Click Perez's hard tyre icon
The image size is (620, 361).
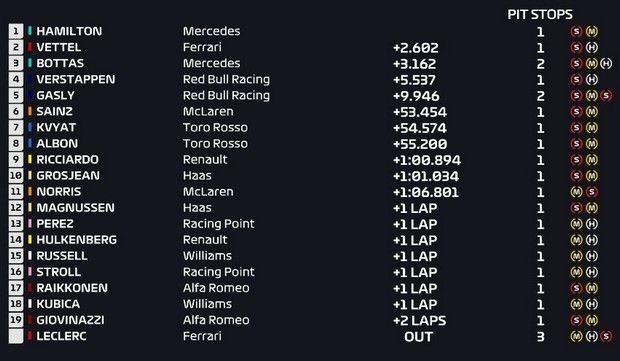click(x=592, y=224)
